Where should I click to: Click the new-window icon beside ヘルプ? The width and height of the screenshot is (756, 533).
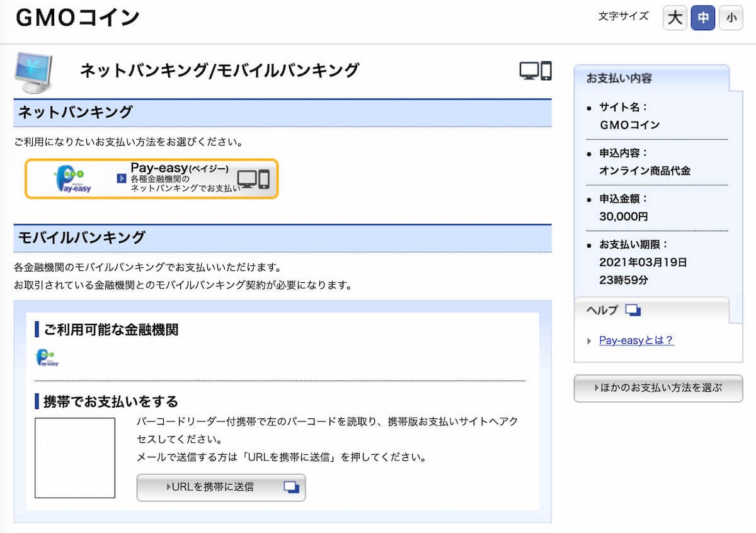(x=633, y=310)
